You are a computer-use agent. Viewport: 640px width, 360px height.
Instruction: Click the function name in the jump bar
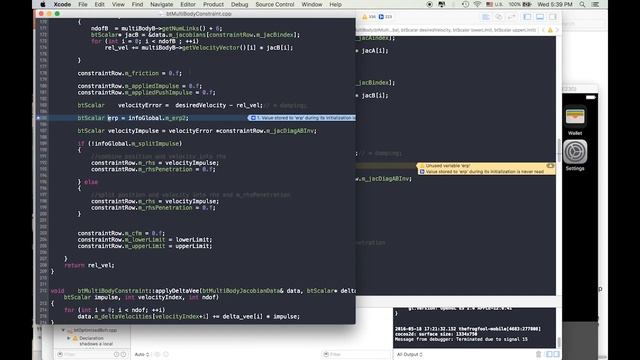point(447,30)
